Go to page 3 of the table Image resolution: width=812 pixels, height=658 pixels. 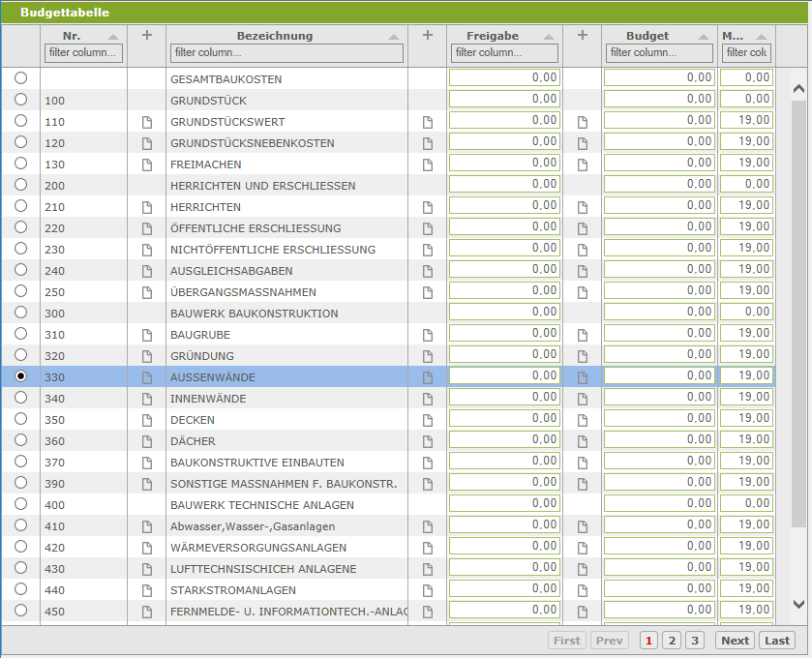695,641
